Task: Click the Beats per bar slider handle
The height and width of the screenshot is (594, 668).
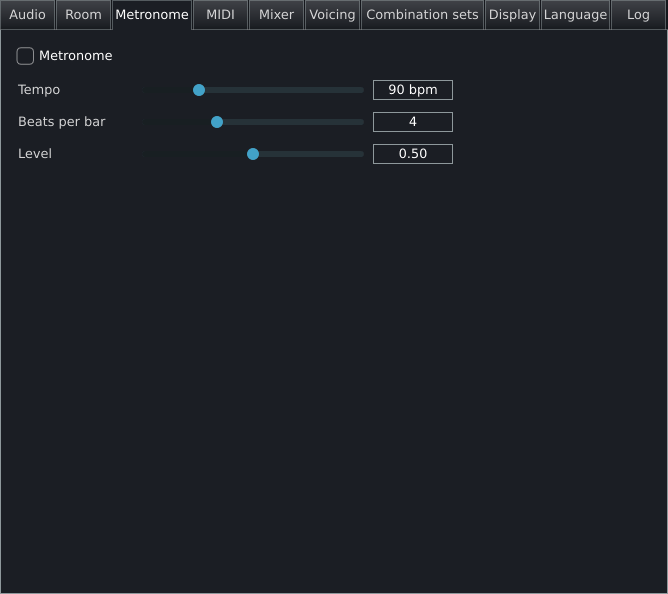Action: click(217, 122)
